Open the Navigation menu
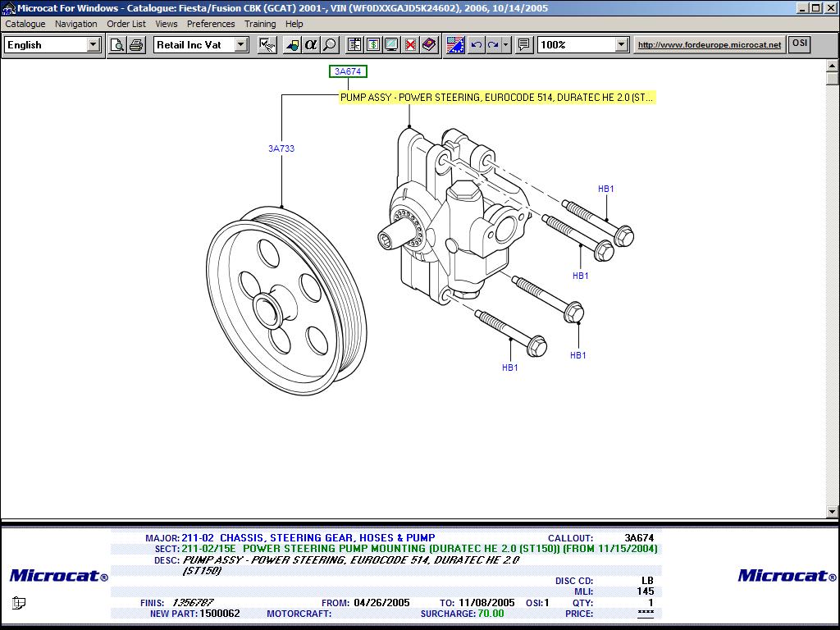The width and height of the screenshot is (840, 630). pyautogui.click(x=76, y=24)
